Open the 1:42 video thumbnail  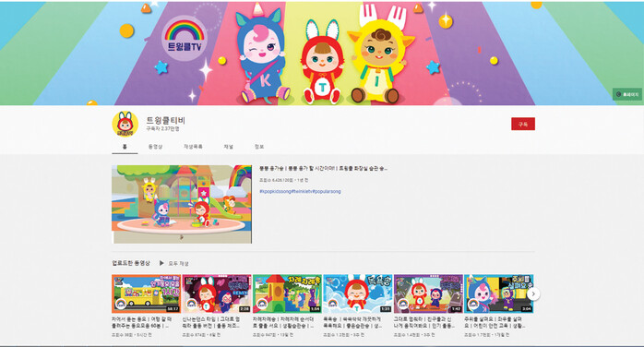[x=428, y=293]
